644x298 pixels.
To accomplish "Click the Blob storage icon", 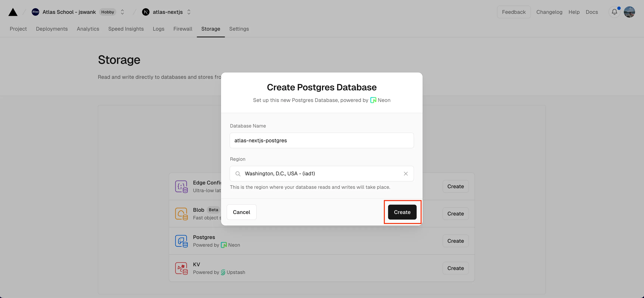I will pos(181,214).
